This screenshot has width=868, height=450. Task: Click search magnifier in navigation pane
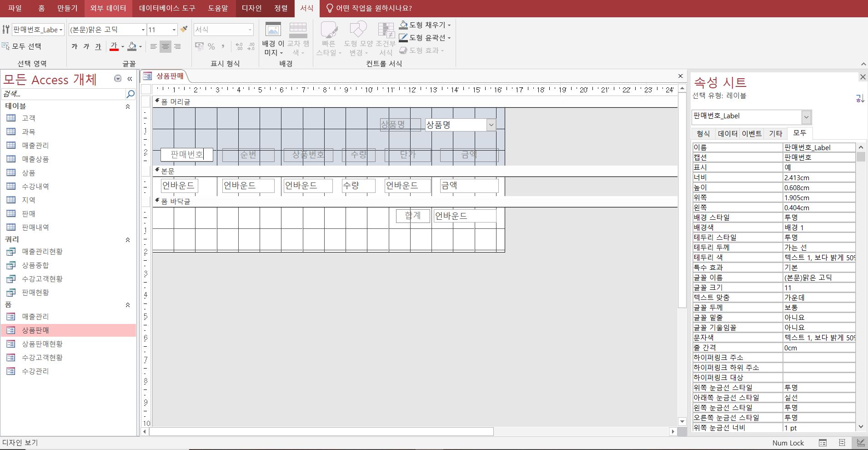130,94
